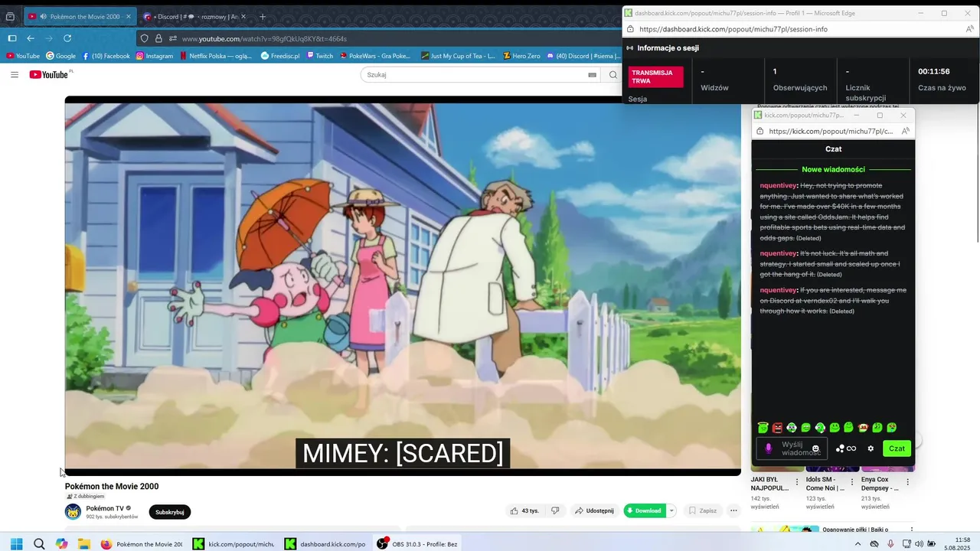The image size is (980, 551).
Task: Expand the Download dropdown arrow
Action: (671, 510)
